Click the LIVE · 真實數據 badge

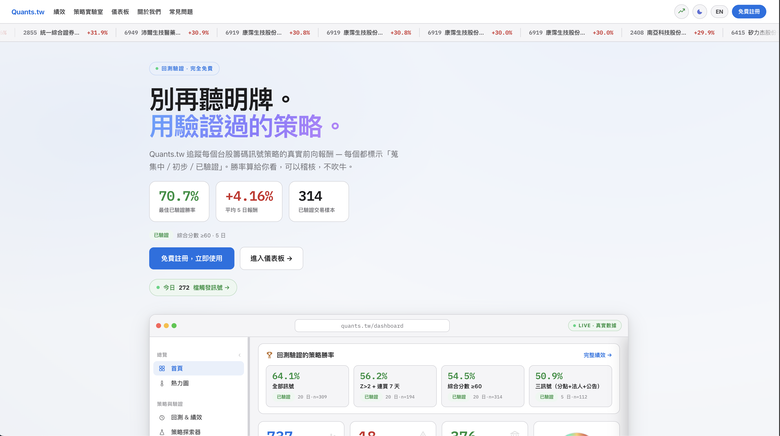click(x=595, y=326)
